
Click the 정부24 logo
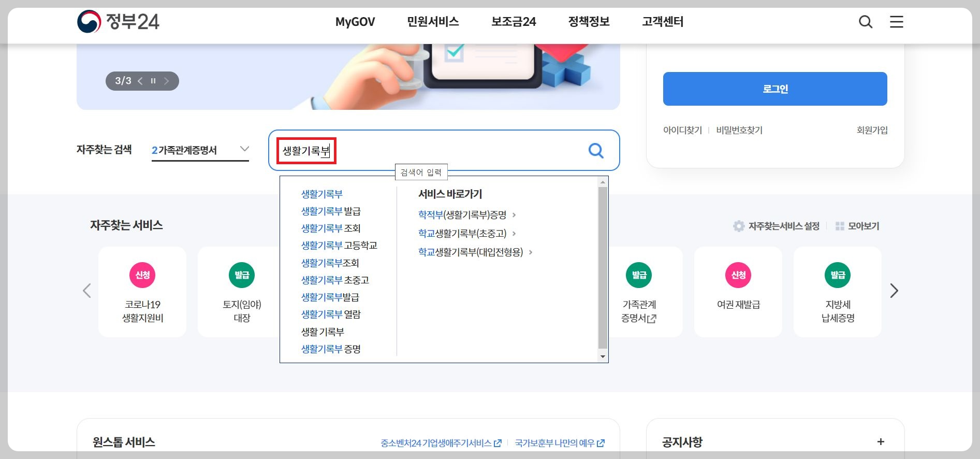pyautogui.click(x=118, y=22)
